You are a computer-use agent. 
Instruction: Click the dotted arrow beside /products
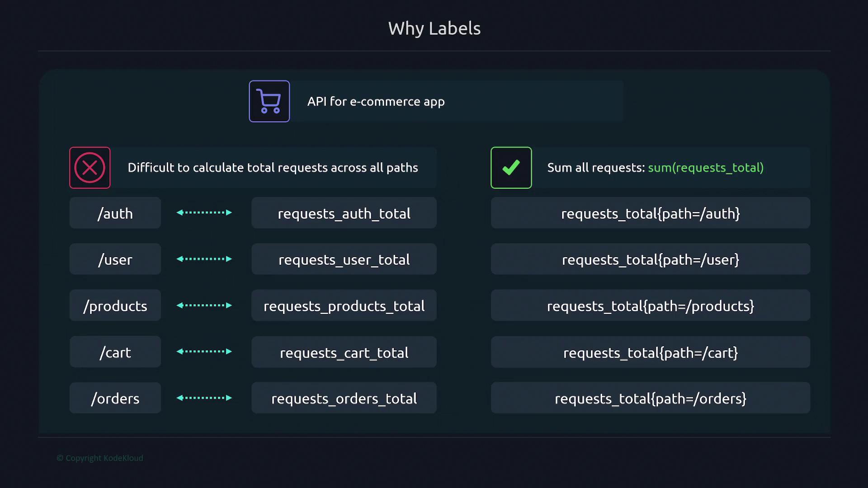[x=204, y=305]
